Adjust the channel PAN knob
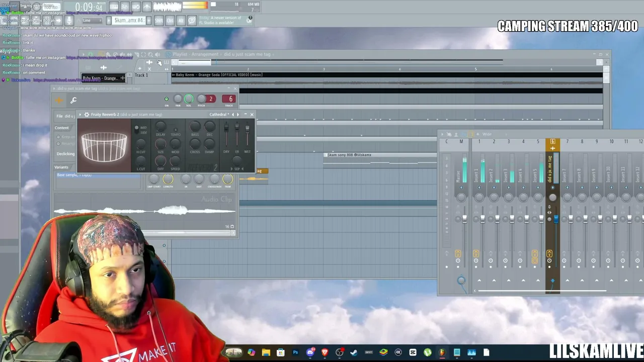 (178, 99)
